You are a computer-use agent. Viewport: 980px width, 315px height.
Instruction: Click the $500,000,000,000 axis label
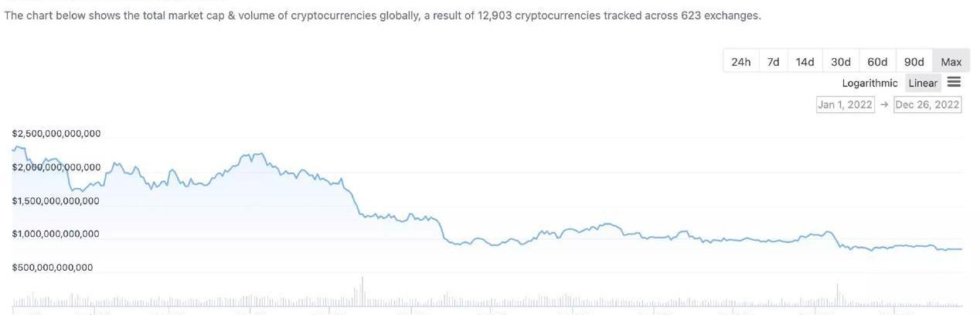[53, 268]
